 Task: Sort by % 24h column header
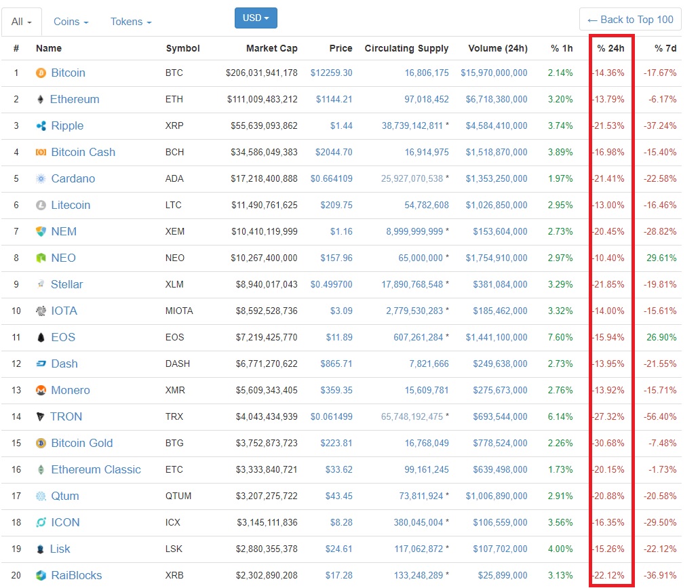coord(610,48)
